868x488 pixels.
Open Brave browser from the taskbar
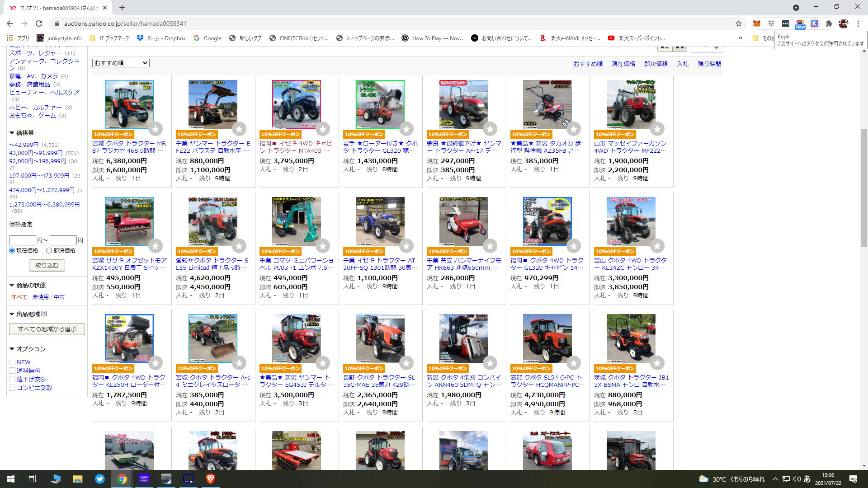(210, 479)
